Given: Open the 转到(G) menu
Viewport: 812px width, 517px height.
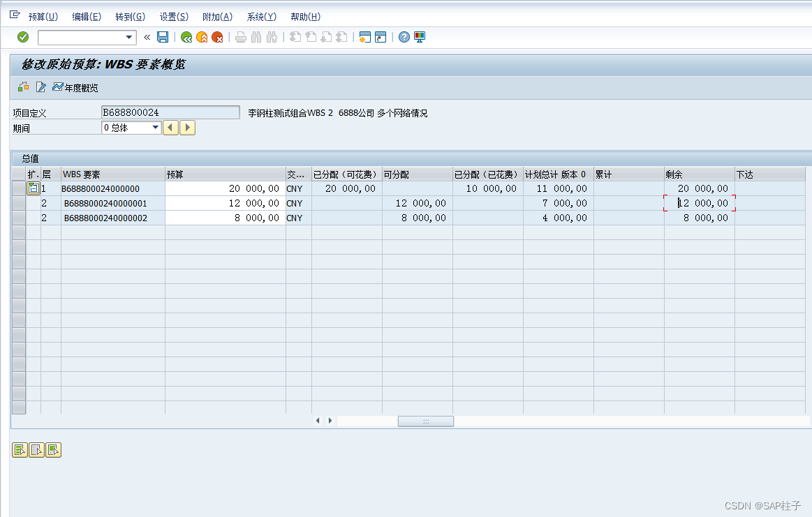Looking at the screenshot, I should click(130, 17).
